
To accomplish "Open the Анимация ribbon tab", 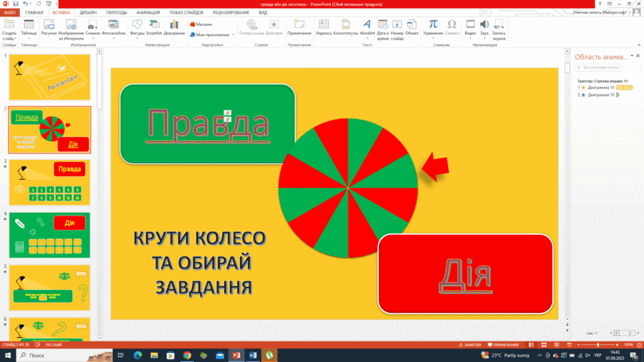I will 148,13.
